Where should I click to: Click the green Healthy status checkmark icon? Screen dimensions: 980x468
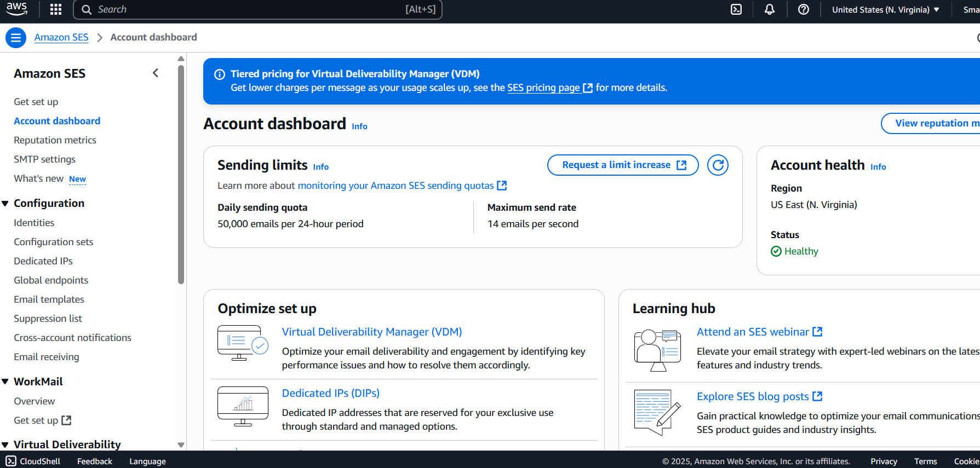point(776,251)
